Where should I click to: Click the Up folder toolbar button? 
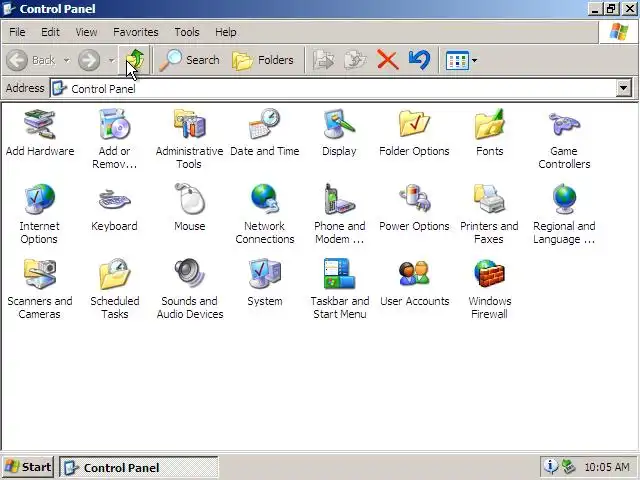click(x=135, y=60)
